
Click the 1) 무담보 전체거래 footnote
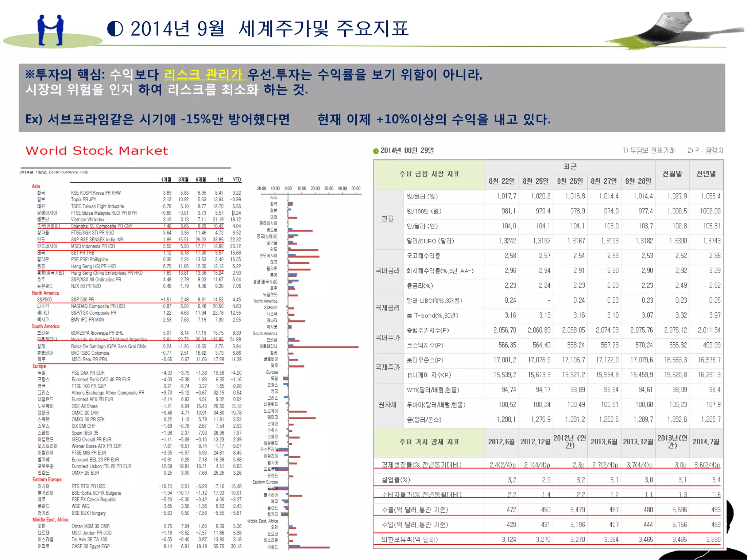click(x=649, y=150)
